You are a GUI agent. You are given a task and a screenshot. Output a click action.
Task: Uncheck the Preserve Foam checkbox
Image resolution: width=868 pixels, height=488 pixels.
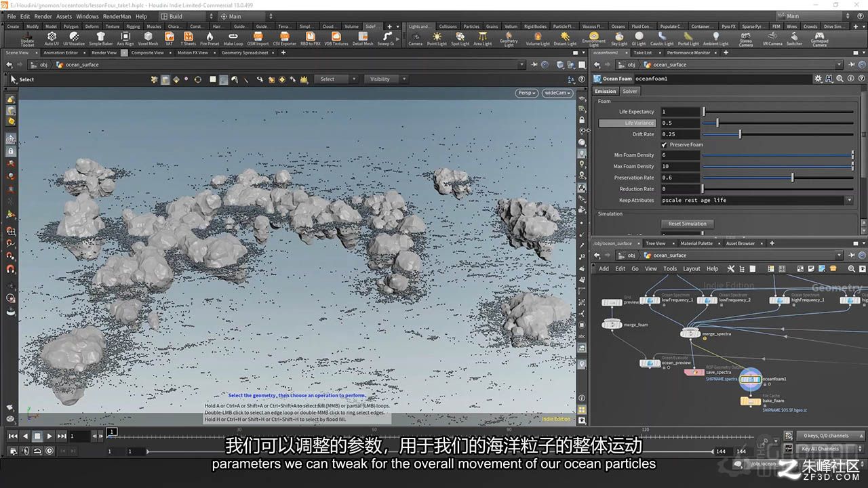pyautogui.click(x=665, y=144)
